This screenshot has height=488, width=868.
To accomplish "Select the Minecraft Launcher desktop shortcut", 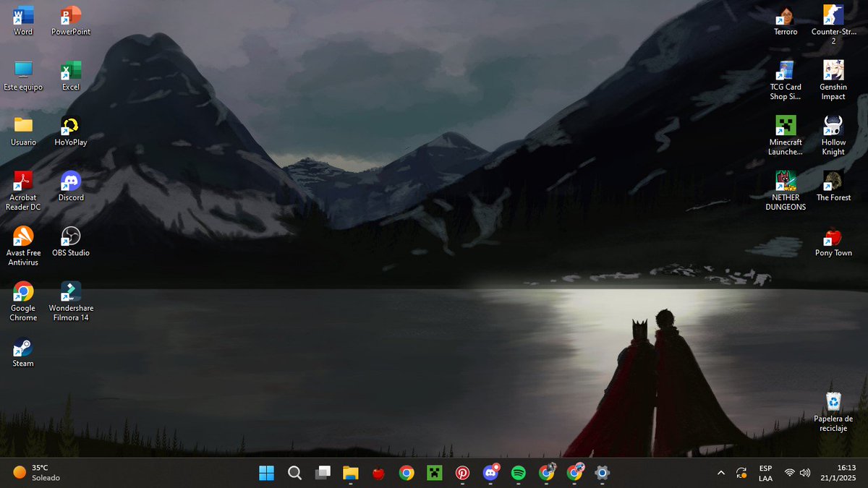I will [786, 135].
